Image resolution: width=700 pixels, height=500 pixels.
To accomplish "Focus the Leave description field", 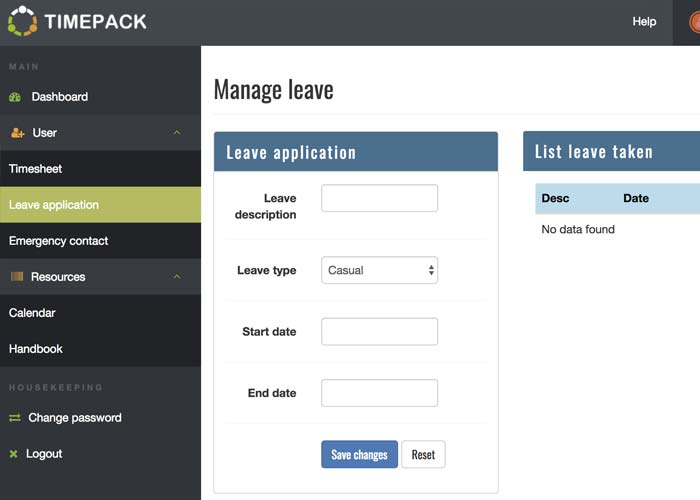I will [x=379, y=198].
